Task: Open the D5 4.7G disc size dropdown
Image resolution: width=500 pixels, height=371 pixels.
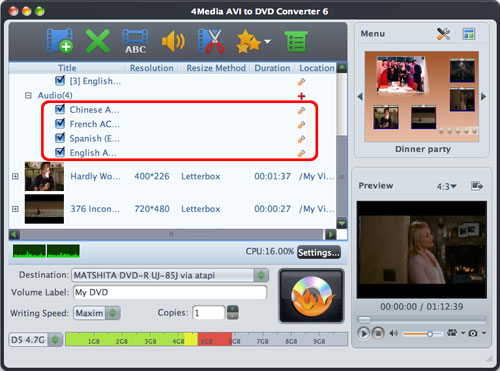Action: tap(55, 340)
